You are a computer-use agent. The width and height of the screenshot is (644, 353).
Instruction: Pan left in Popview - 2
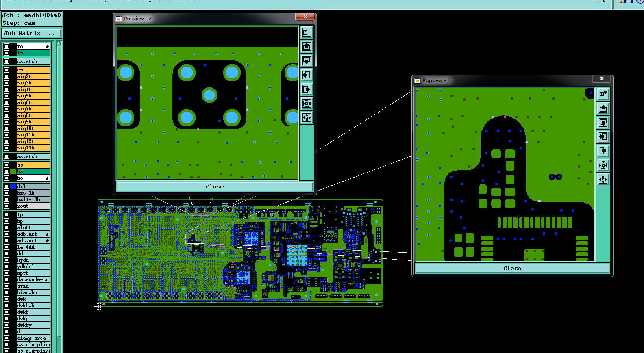point(307,75)
